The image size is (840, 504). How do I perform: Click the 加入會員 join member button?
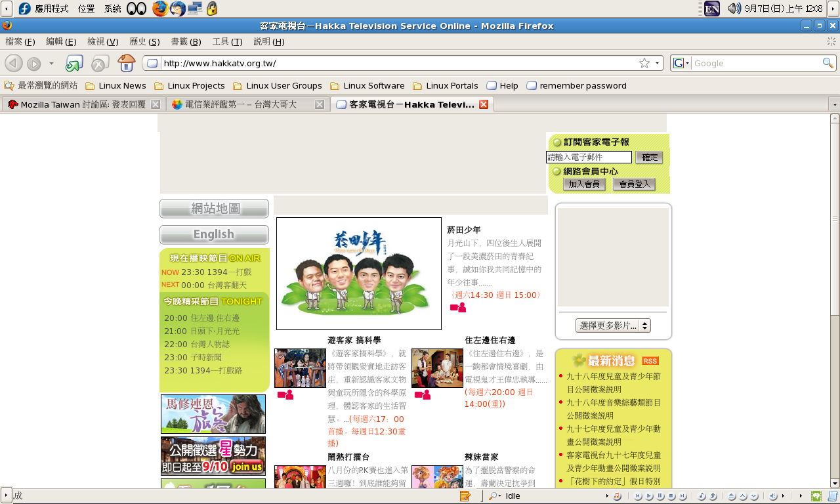[x=584, y=184]
